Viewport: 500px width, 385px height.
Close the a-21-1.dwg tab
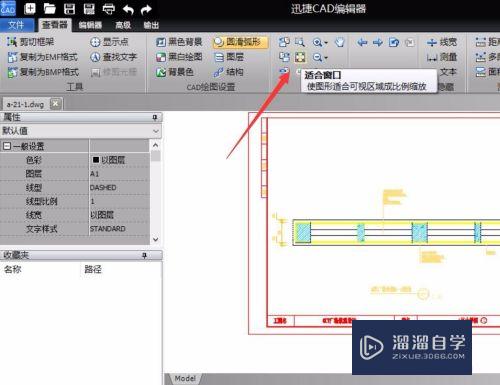(x=55, y=104)
